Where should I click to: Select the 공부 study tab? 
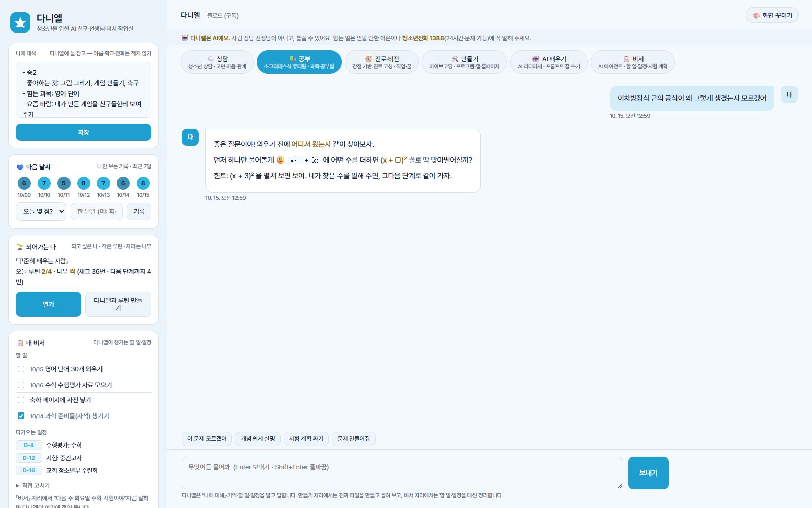coord(299,62)
